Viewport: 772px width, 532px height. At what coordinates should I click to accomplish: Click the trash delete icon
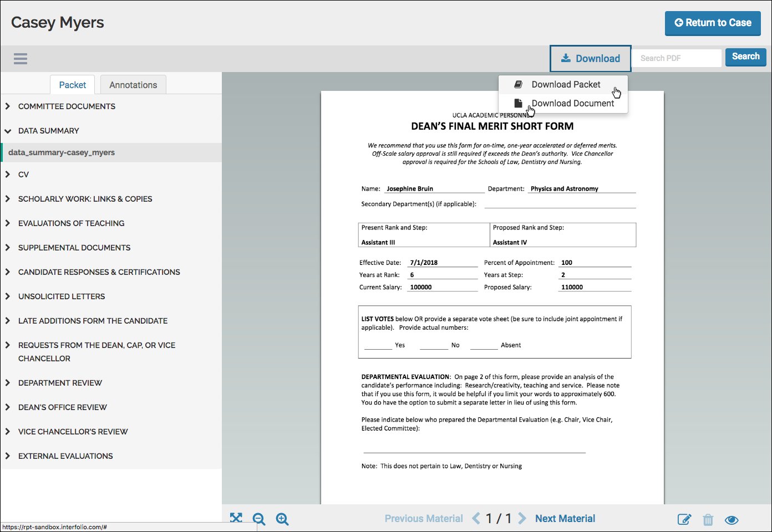[708, 519]
